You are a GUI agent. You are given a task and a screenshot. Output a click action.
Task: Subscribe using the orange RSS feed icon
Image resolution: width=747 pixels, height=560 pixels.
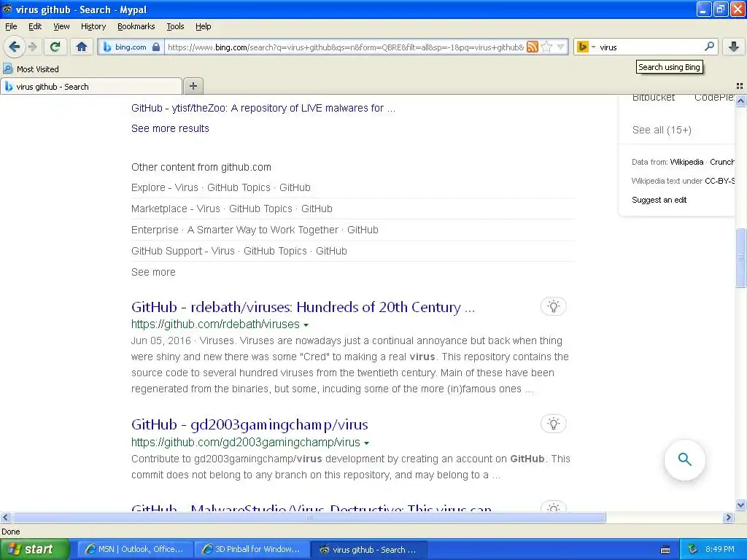(x=532, y=47)
